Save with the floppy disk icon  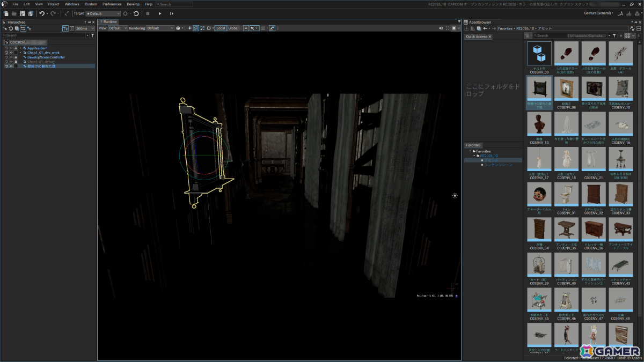[x=22, y=13]
